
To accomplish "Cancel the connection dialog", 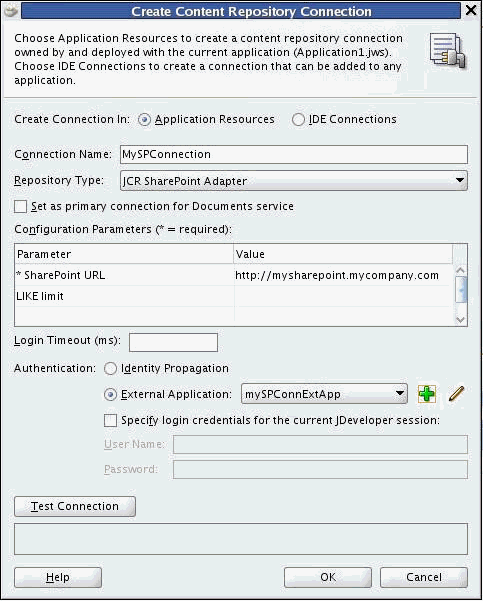I will [x=424, y=577].
